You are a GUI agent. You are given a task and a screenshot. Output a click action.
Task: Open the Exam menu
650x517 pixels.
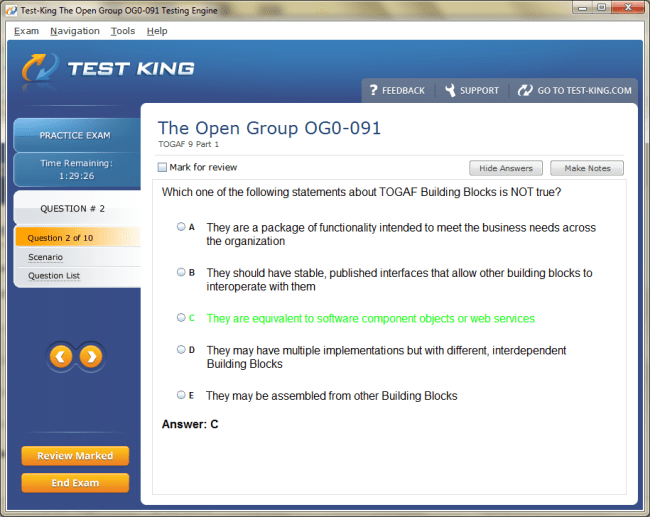click(27, 31)
